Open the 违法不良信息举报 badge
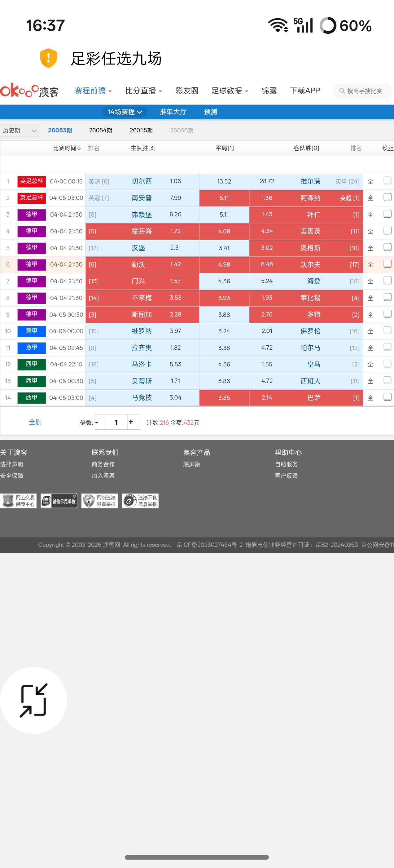 140,501
